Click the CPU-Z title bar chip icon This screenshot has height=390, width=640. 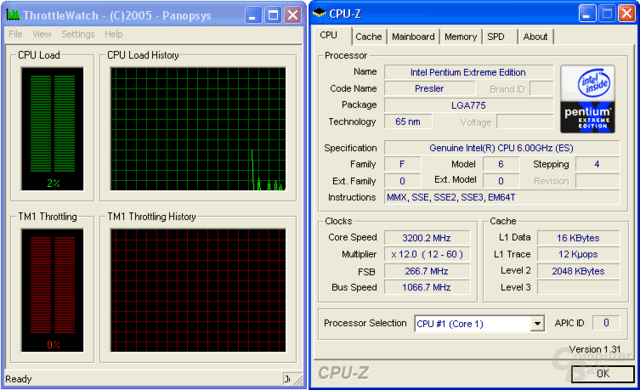point(319,13)
